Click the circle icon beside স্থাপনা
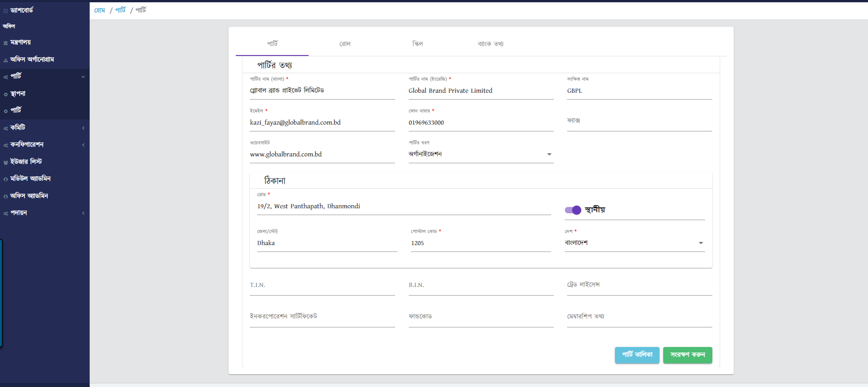The width and height of the screenshot is (868, 387). [5, 94]
